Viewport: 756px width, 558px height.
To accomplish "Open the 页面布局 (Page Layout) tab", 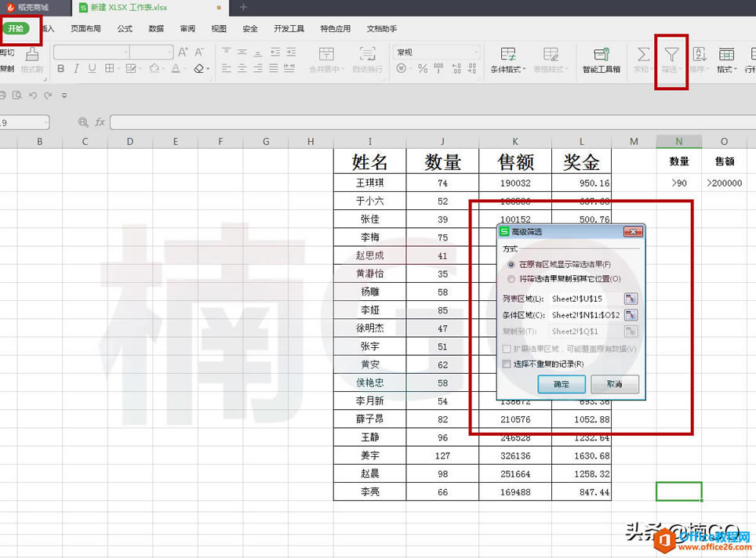I will click(x=85, y=29).
